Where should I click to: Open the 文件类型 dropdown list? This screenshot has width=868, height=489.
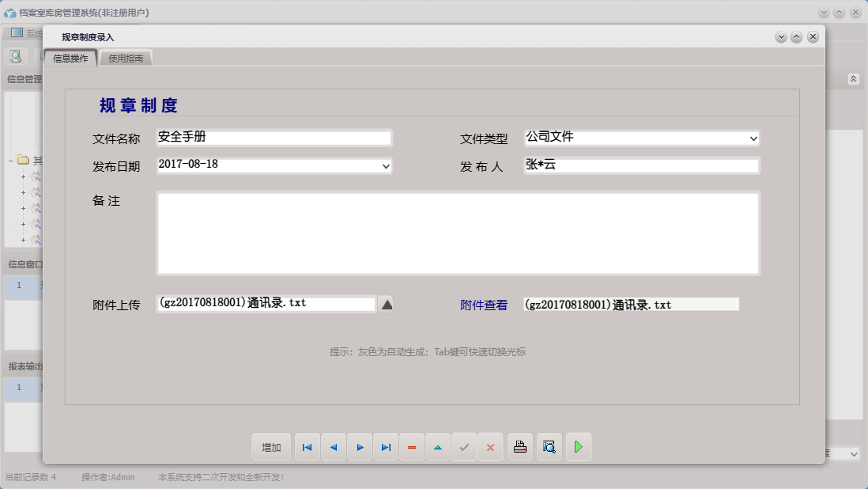tap(753, 137)
